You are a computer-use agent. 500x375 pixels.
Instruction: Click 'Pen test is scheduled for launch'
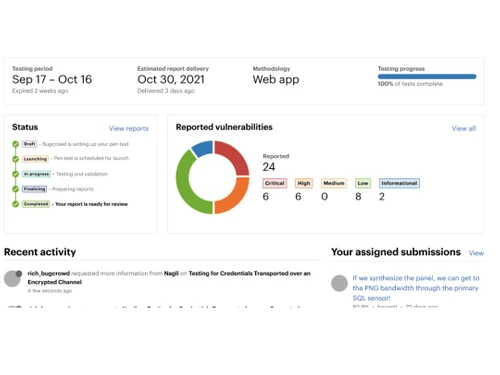click(x=91, y=158)
